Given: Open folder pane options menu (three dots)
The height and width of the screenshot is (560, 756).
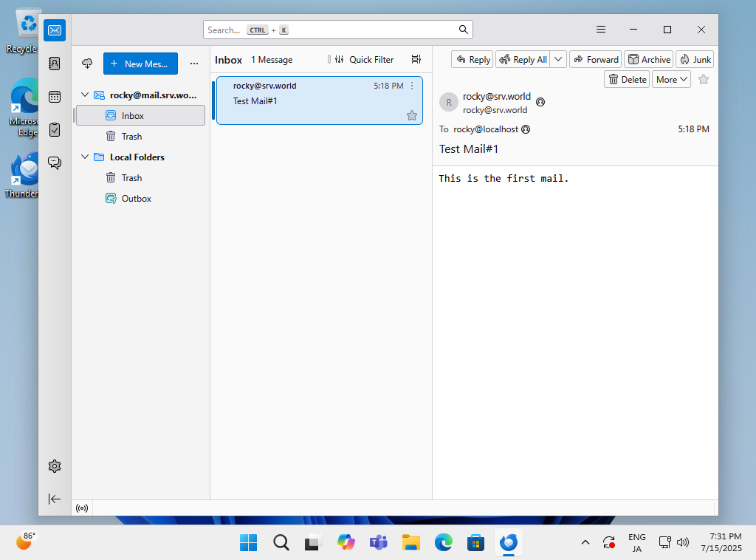Looking at the screenshot, I should click(194, 64).
